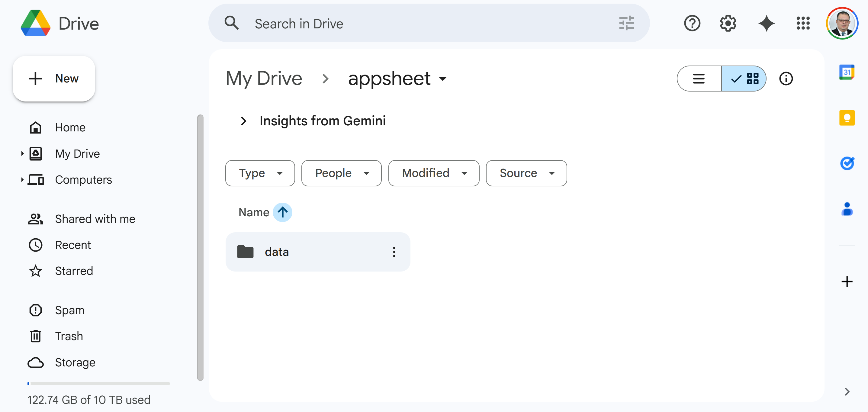Go to Shared with me

coord(95,219)
